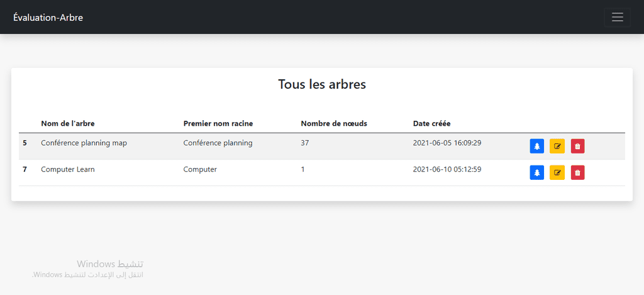Delete the Computer Learn tree
The height and width of the screenshot is (295, 644).
577,172
